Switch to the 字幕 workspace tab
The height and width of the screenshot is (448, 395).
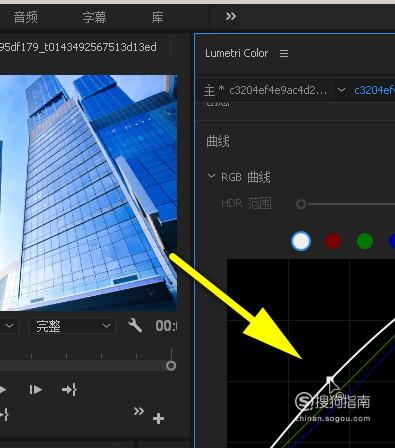tap(94, 17)
